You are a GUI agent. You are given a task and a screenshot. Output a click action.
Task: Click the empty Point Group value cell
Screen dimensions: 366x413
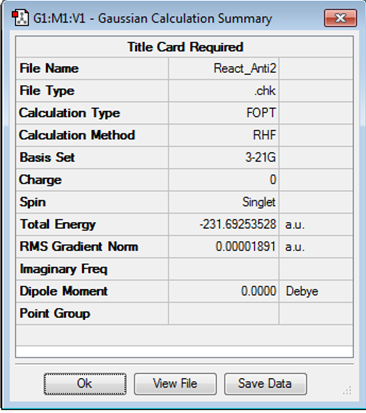[224, 314]
